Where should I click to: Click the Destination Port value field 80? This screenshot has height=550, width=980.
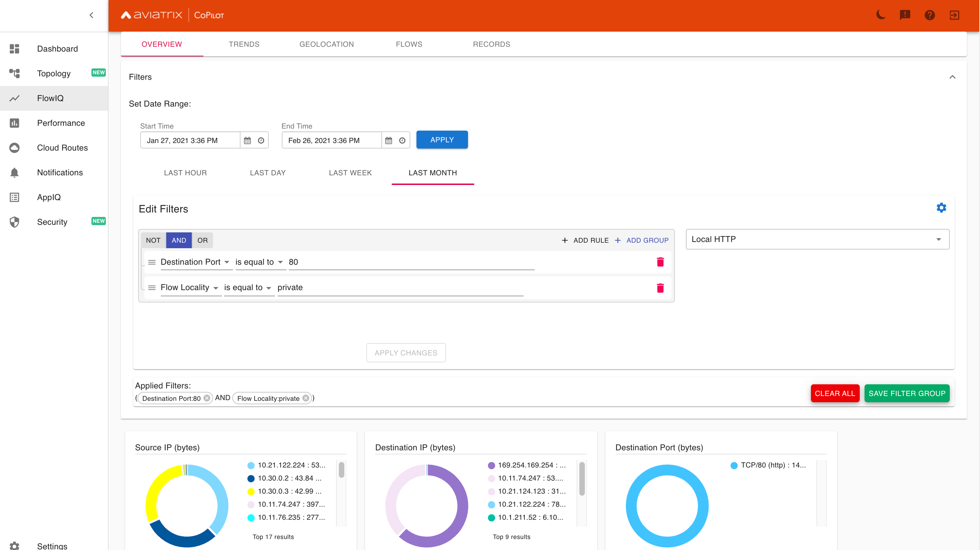click(412, 262)
